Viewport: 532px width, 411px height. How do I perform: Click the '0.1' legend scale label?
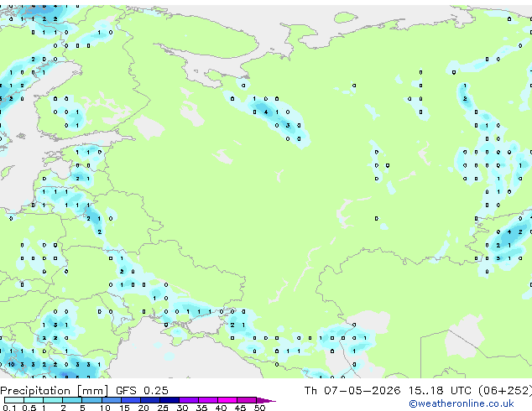click(x=9, y=408)
